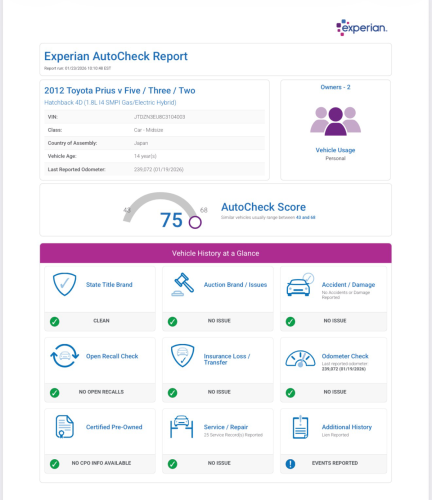The image size is (432, 500).
Task: Click green check beside NO CPO INFO AVAILABLE
Action: point(55,464)
